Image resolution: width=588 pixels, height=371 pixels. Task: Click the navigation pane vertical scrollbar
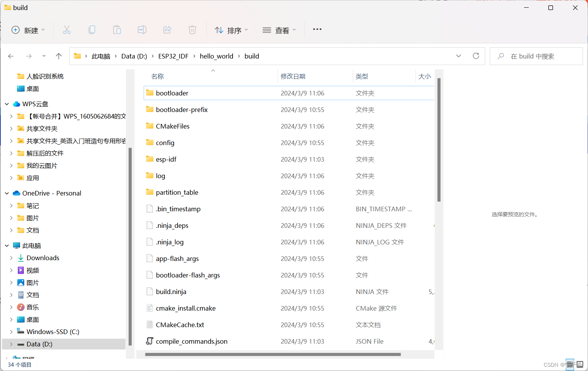pyautogui.click(x=130, y=246)
